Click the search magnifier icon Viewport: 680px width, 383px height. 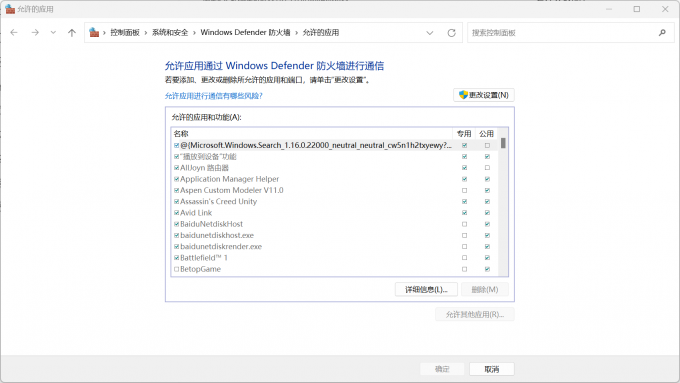coord(662,33)
